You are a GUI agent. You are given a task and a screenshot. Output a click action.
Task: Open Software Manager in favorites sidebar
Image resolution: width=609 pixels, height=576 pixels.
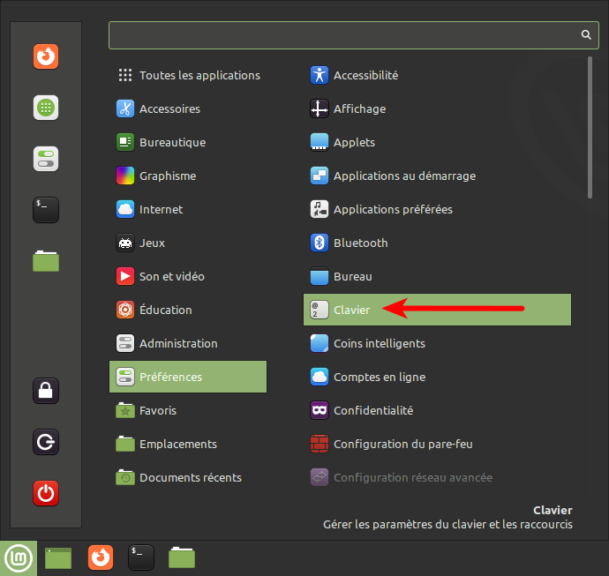pos(46,108)
